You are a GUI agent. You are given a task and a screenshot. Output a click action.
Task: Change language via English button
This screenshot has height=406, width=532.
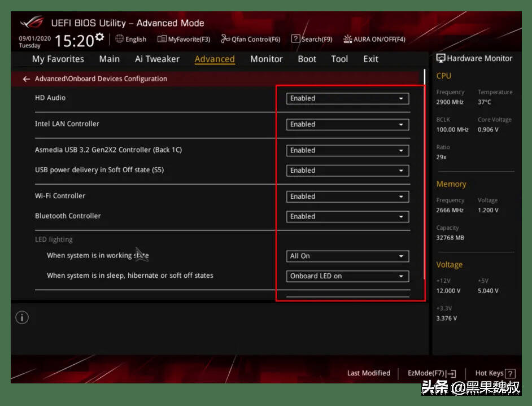pyautogui.click(x=131, y=39)
